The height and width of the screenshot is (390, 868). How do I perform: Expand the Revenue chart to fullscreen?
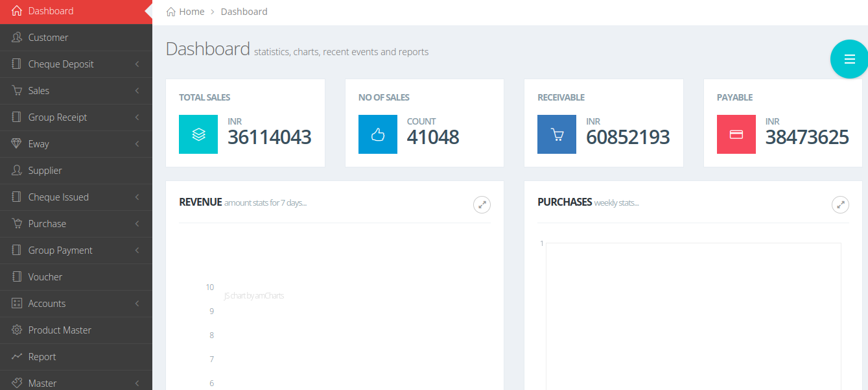pyautogui.click(x=482, y=204)
